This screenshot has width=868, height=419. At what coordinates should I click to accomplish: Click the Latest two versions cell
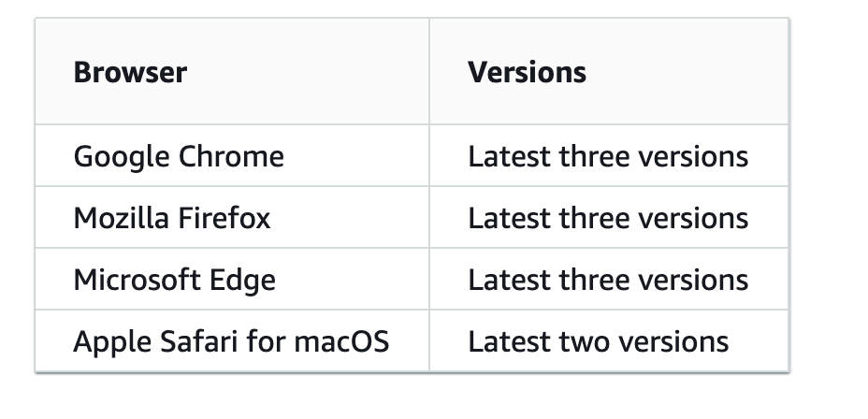click(609, 340)
